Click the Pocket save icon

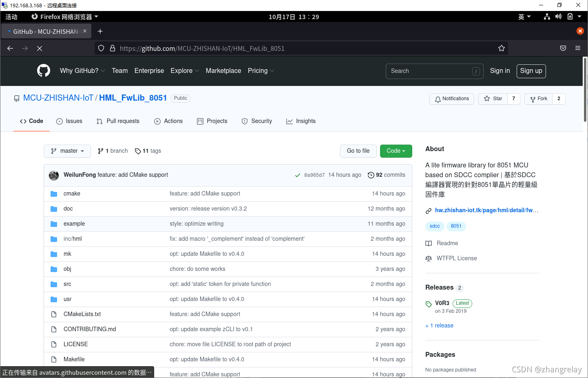pyautogui.click(x=563, y=48)
